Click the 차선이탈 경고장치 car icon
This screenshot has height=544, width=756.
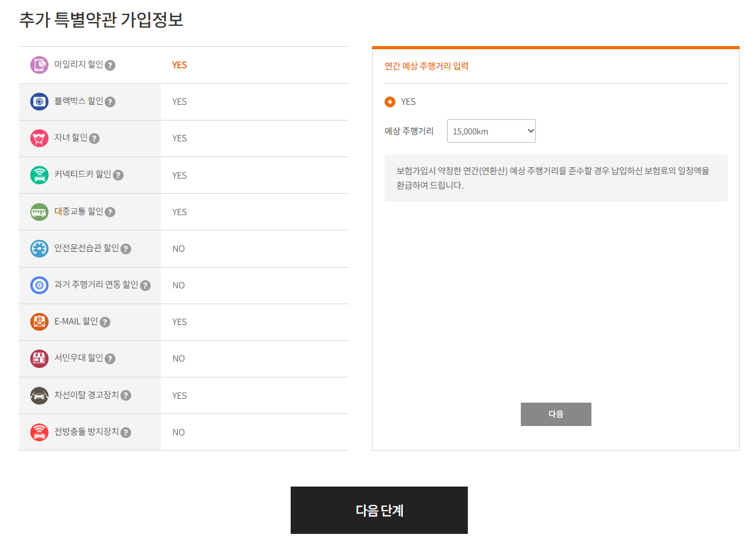[39, 395]
